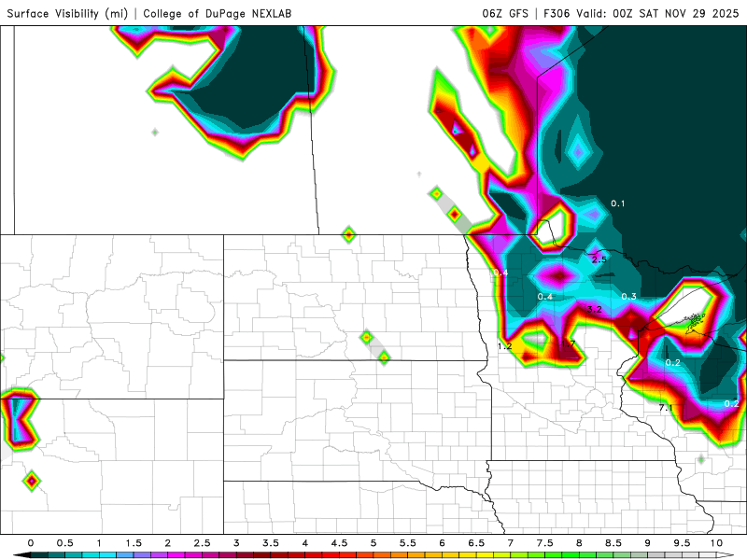The height and width of the screenshot is (560, 747).
Task: Click the "5" colorbar scale label
Action: (x=373, y=543)
